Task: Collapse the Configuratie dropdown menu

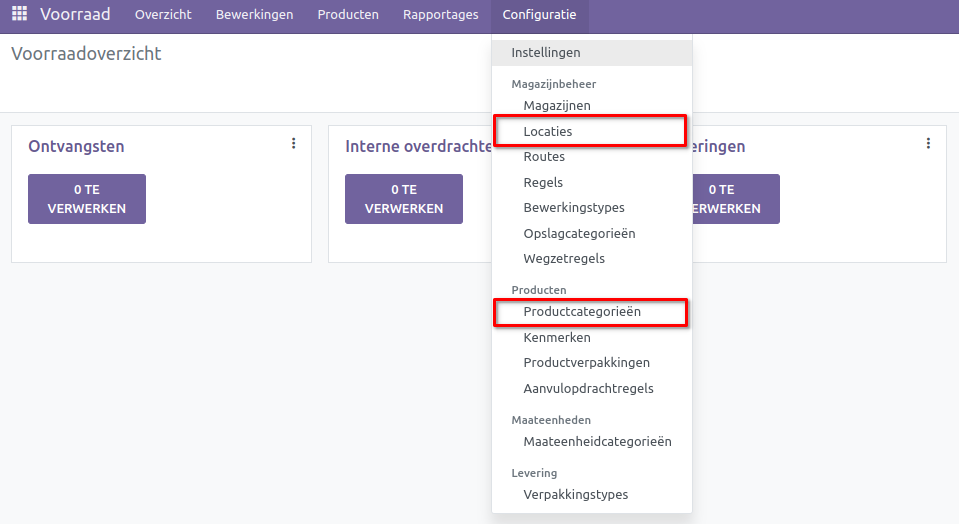Action: coord(539,15)
